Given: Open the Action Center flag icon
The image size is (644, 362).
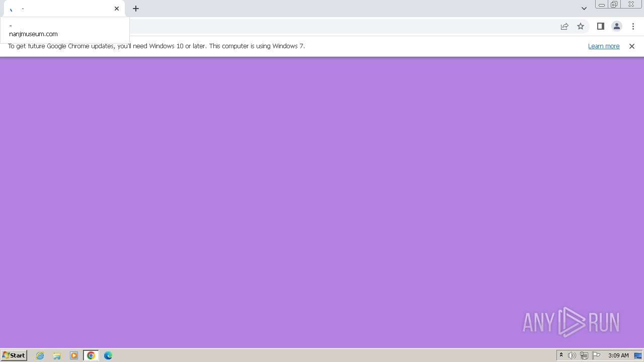Looking at the screenshot, I should pyautogui.click(x=596, y=355).
